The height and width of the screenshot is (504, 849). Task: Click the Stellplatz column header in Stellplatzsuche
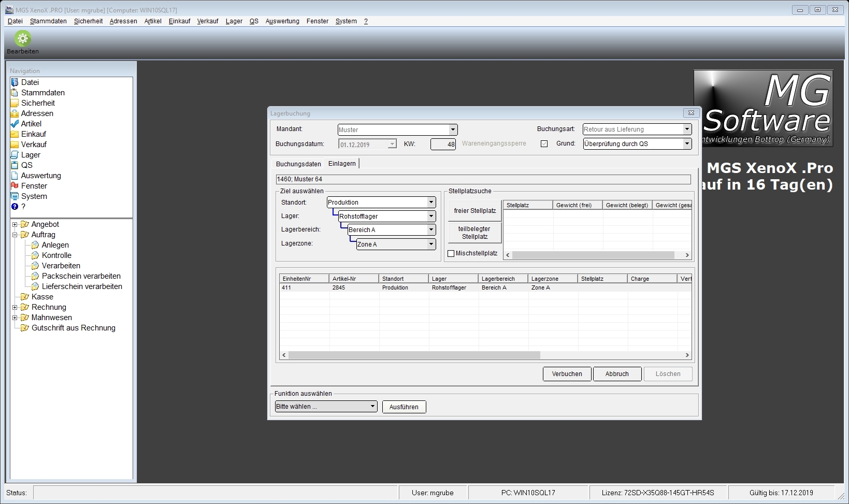tap(528, 205)
